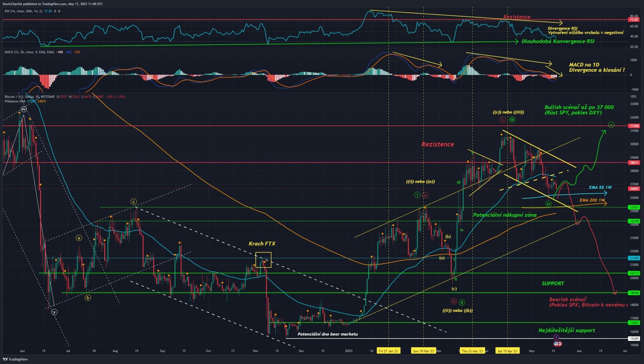Image resolution: width=644 pixels, height=364 pixels.
Task: Select the green circled i wave label
Action: pos(417,195)
